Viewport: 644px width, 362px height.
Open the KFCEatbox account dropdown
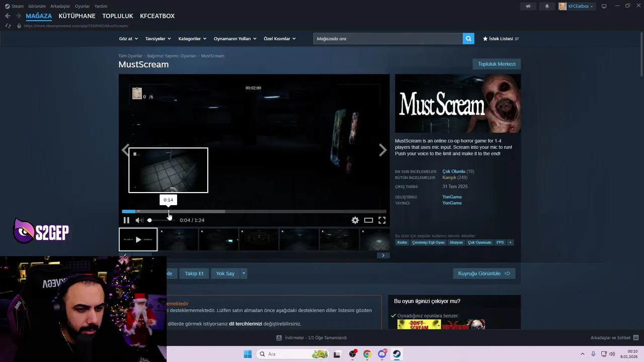(577, 6)
